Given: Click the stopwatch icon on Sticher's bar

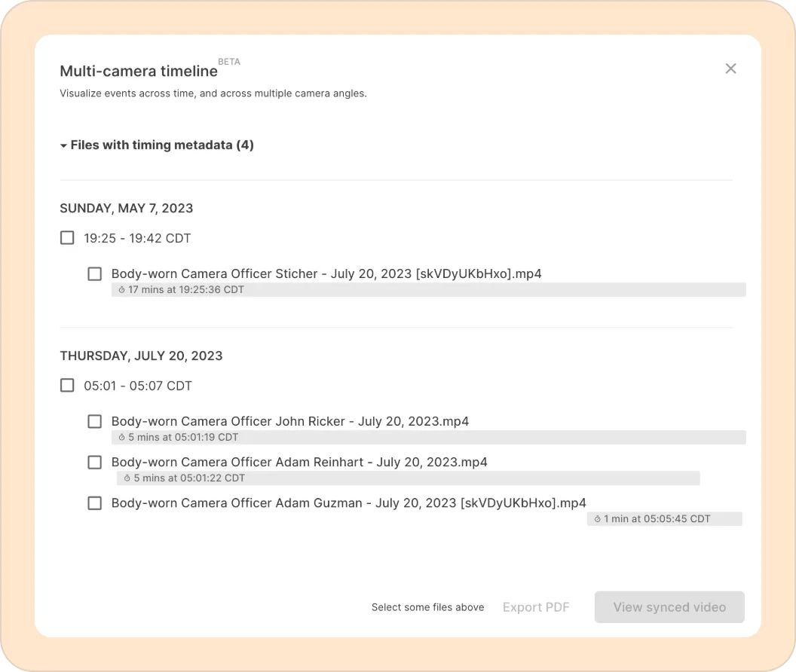Looking at the screenshot, I should point(121,290).
